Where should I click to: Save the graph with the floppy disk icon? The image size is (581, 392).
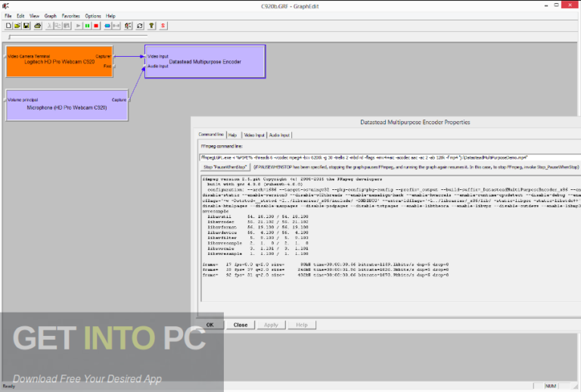(26, 26)
